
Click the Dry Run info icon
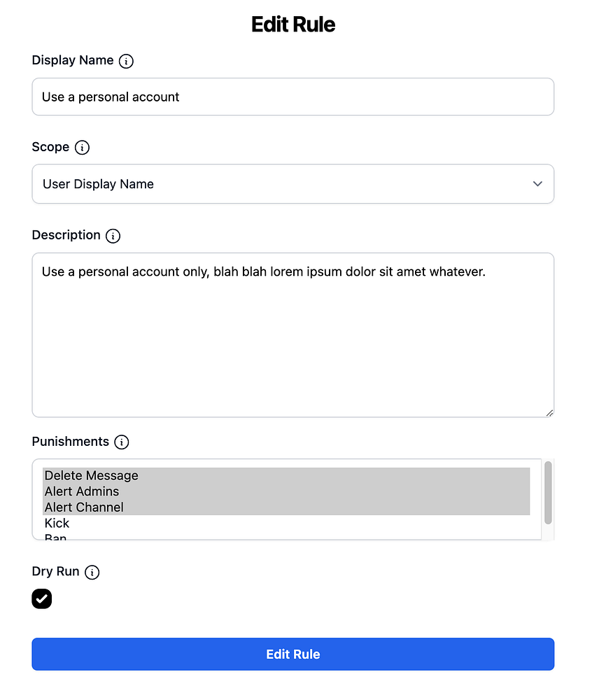92,573
